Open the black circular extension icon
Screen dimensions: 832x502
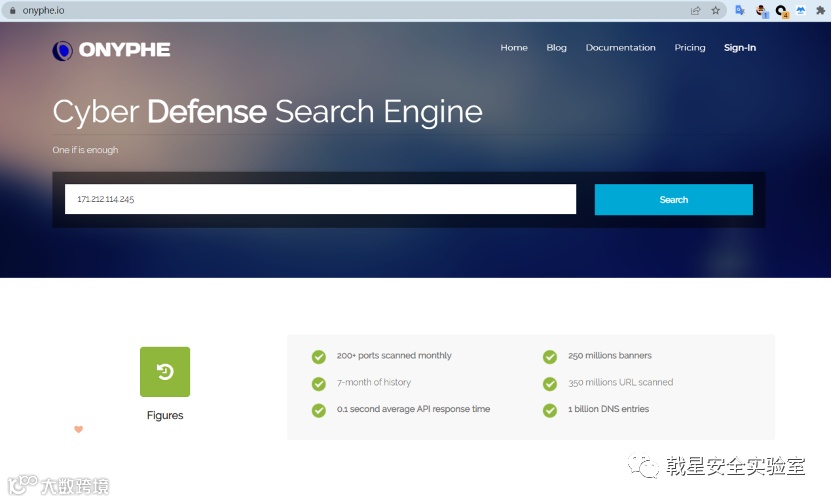[781, 11]
